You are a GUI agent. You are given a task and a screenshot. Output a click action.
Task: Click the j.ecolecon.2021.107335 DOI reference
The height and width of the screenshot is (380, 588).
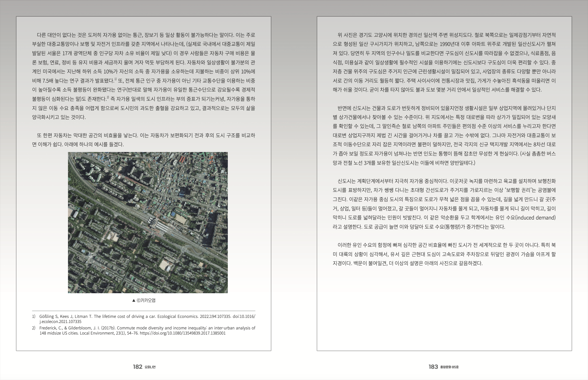point(60,321)
